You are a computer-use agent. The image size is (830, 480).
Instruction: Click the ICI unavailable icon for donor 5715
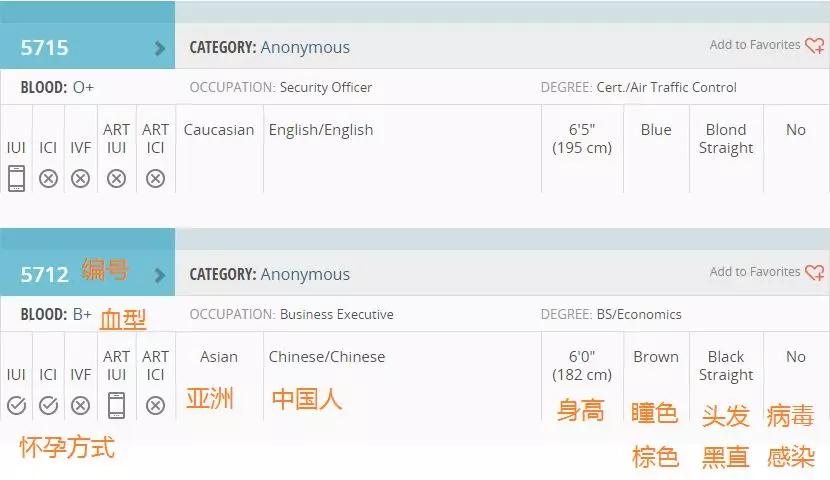48,179
